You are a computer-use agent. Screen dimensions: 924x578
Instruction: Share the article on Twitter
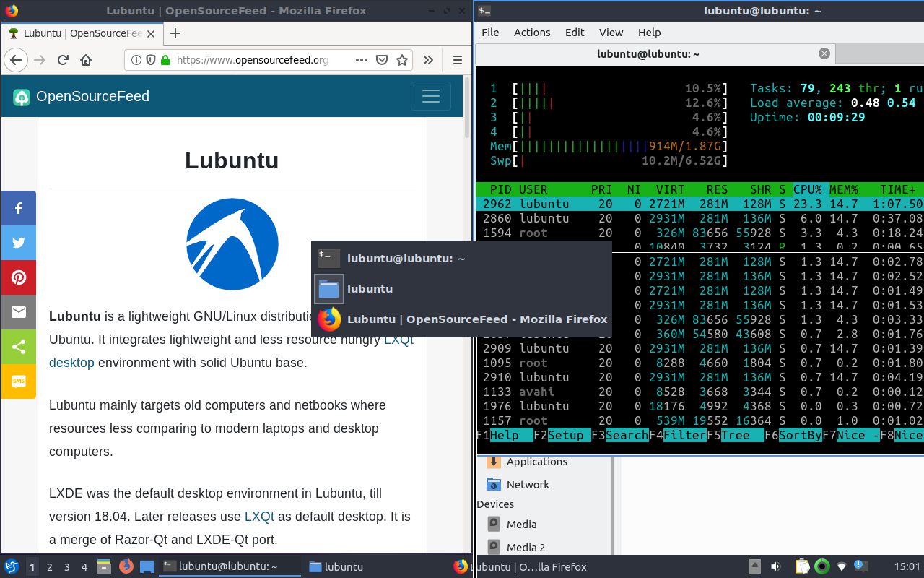(x=18, y=243)
